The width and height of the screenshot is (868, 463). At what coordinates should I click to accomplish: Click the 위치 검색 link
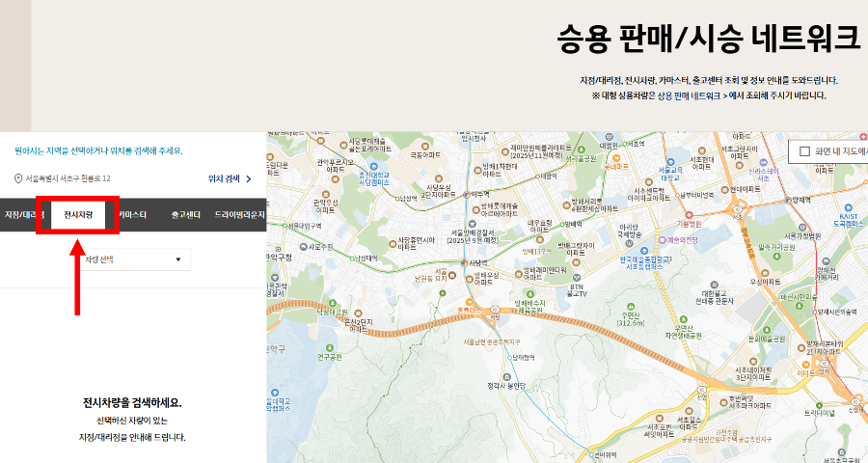[230, 178]
